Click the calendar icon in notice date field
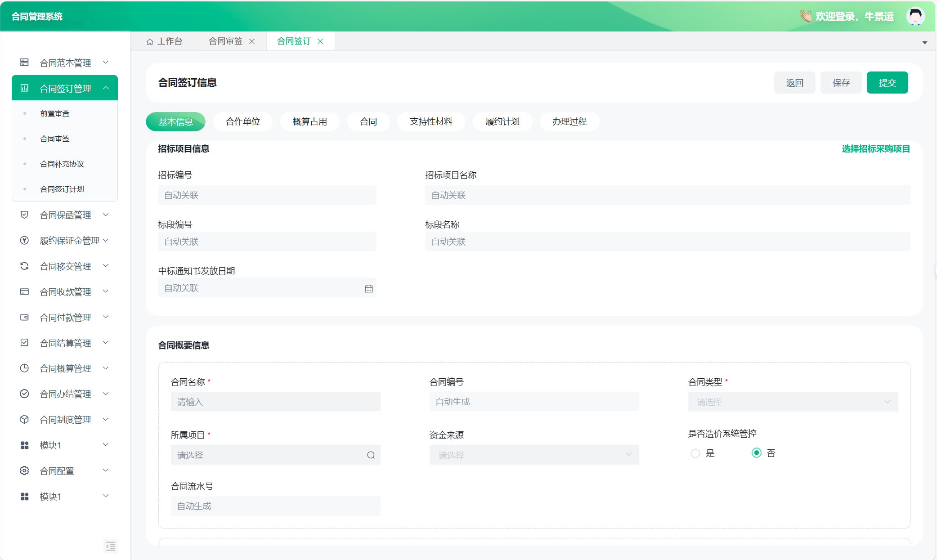The height and width of the screenshot is (560, 937). click(x=368, y=289)
